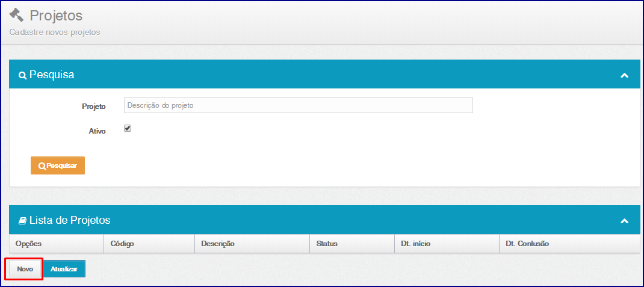
Task: Click the Pesquisar button
Action: pyautogui.click(x=58, y=165)
